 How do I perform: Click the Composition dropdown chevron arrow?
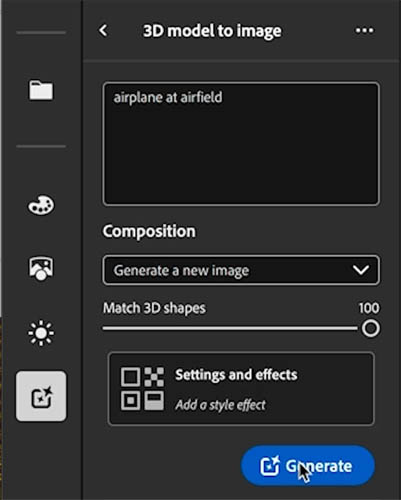[x=361, y=270]
